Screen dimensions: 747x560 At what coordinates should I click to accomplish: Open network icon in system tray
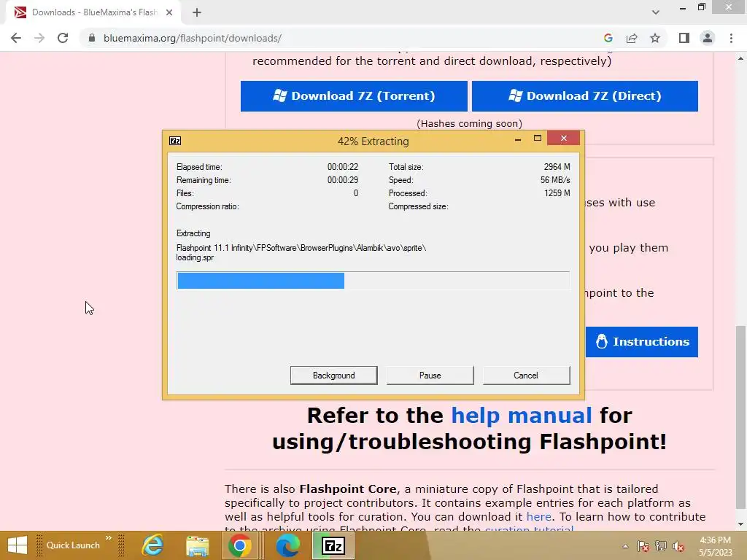(x=661, y=546)
